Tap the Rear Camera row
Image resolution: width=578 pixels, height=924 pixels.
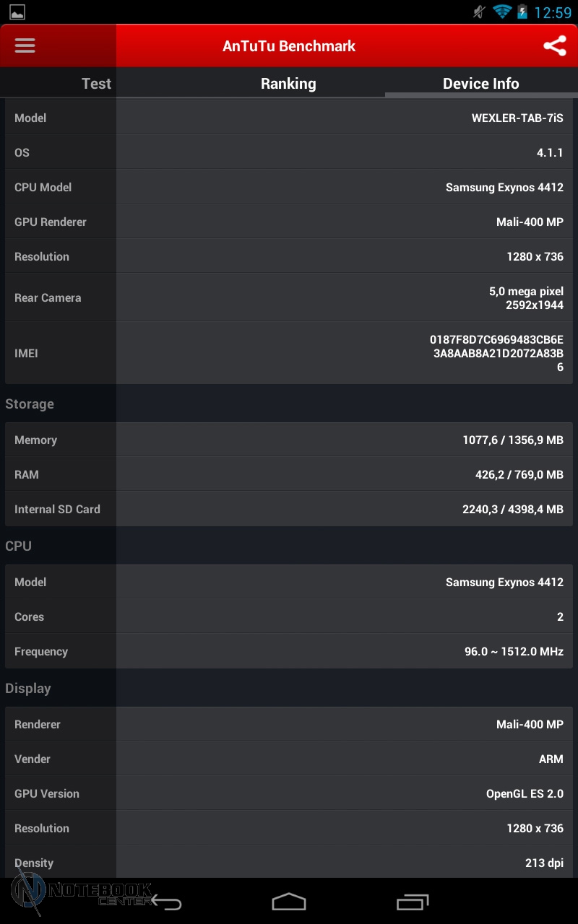click(289, 297)
